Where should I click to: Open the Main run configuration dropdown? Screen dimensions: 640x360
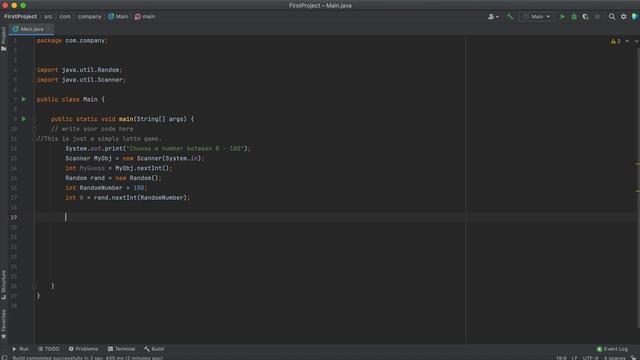tap(536, 17)
